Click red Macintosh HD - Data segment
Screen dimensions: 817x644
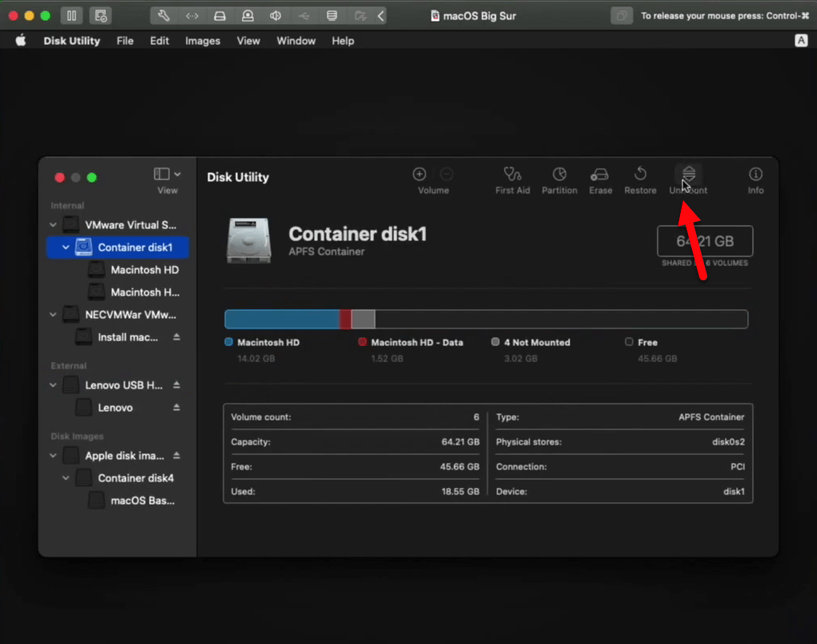tap(345, 319)
